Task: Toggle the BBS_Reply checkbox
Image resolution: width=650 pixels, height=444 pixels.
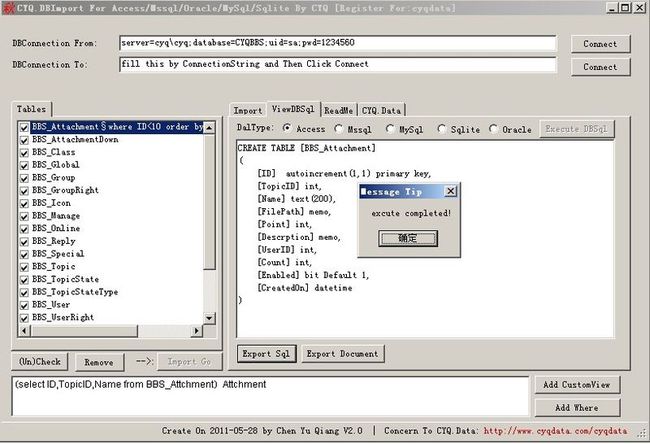Action: coord(24,242)
